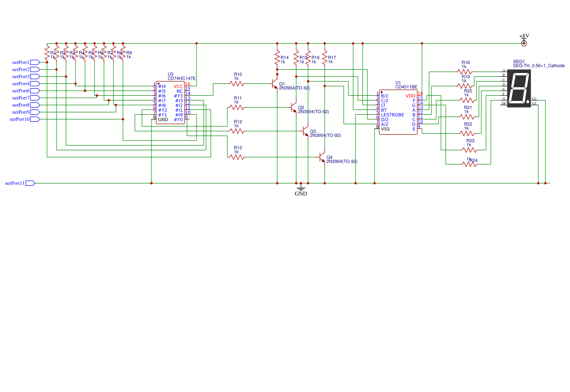Viewport: 570px width, 392px height.
Task: Select the R11 resistor symbol
Action: (x=237, y=107)
